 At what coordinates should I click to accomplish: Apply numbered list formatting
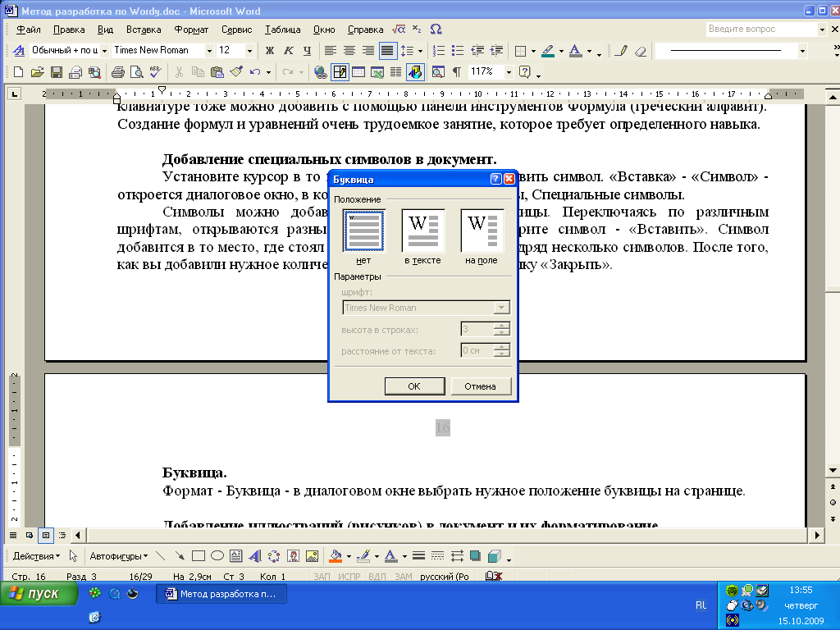[439, 51]
